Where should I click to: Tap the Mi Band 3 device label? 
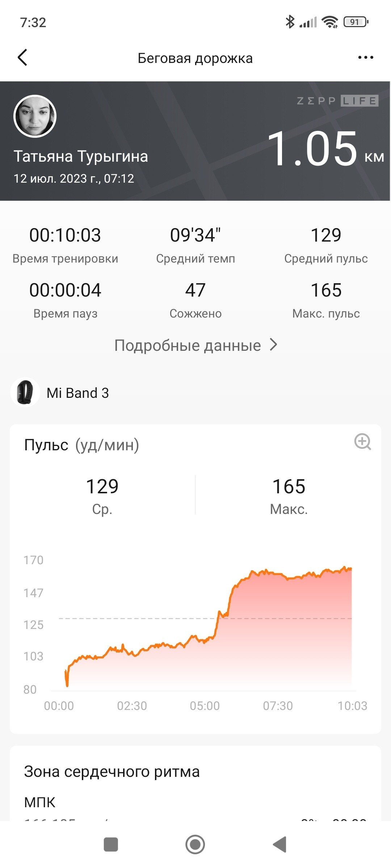(x=78, y=393)
